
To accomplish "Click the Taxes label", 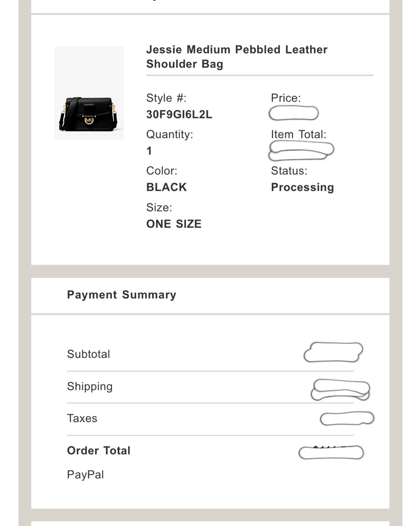I will 82,418.
